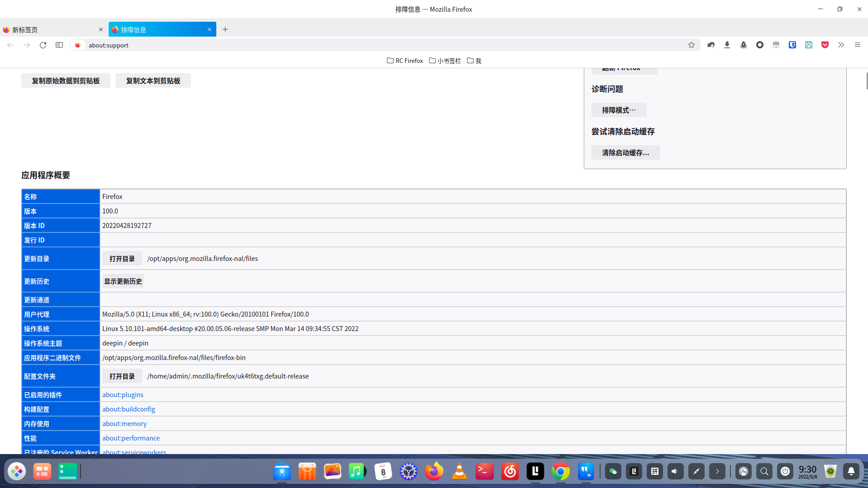Open the multitasking view dock icon

[42, 471]
